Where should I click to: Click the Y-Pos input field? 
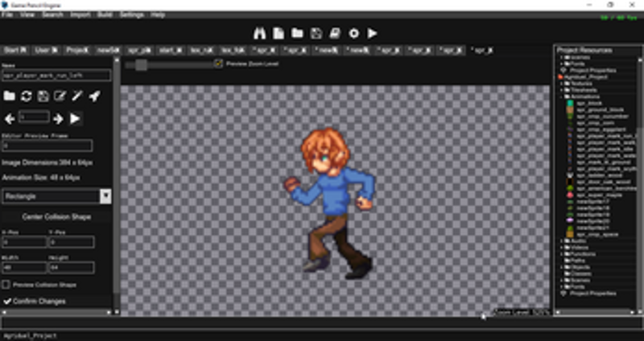click(72, 242)
